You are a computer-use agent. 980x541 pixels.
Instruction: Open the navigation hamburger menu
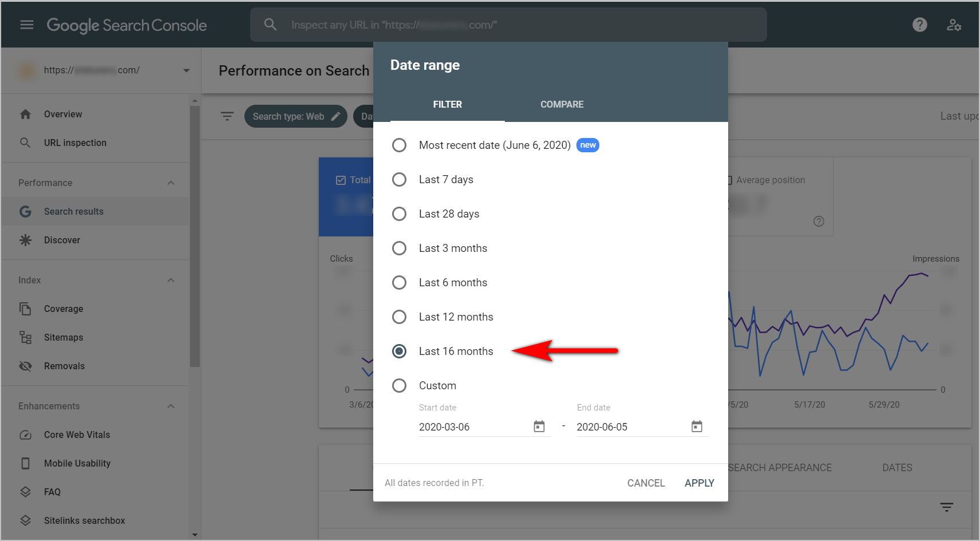pos(26,24)
